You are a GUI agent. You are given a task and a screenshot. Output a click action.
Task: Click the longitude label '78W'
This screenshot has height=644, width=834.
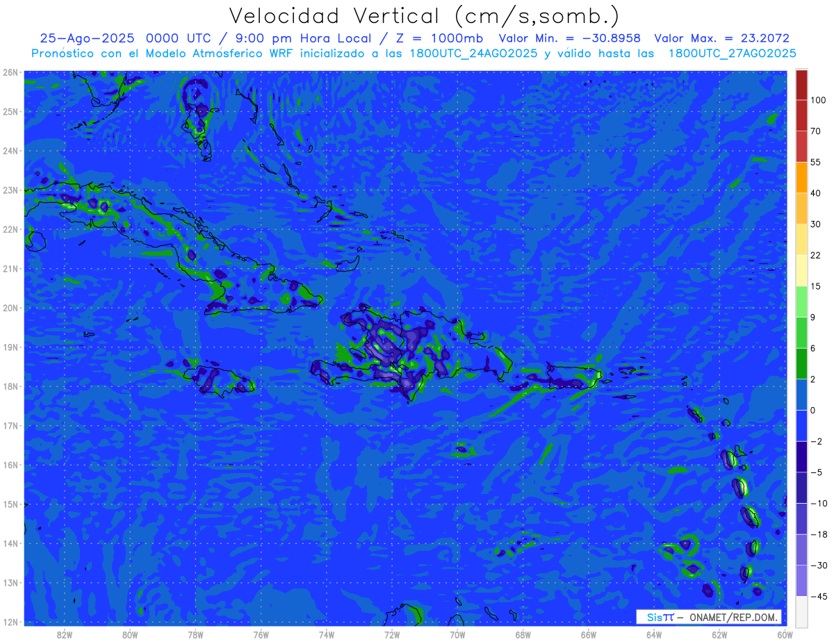click(x=195, y=634)
